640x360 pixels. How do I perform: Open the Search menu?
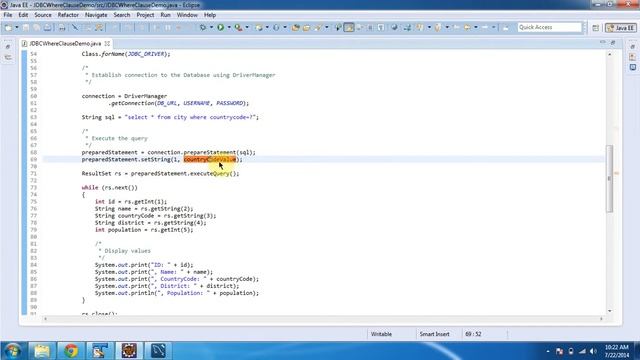[122, 15]
